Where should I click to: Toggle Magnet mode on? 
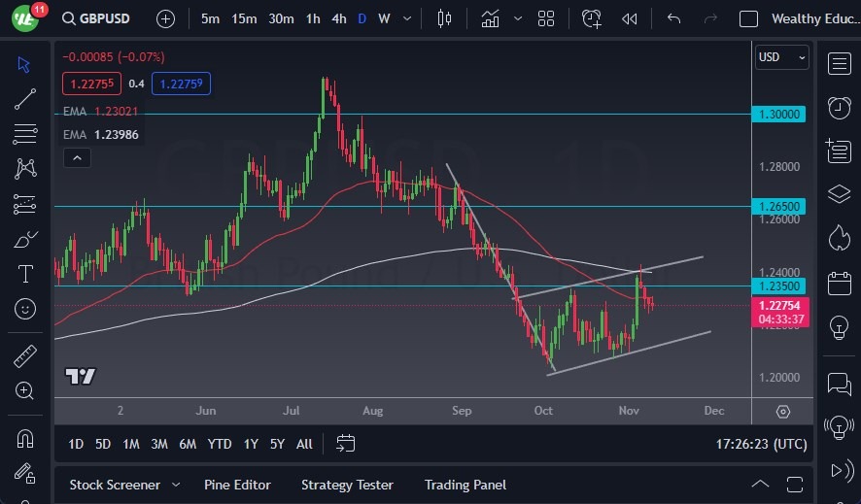click(25, 439)
